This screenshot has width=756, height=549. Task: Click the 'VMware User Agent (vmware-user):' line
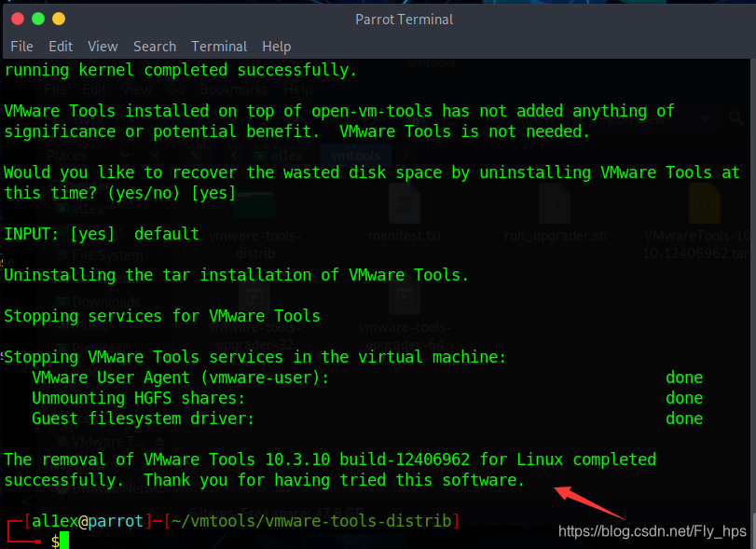[x=180, y=377]
